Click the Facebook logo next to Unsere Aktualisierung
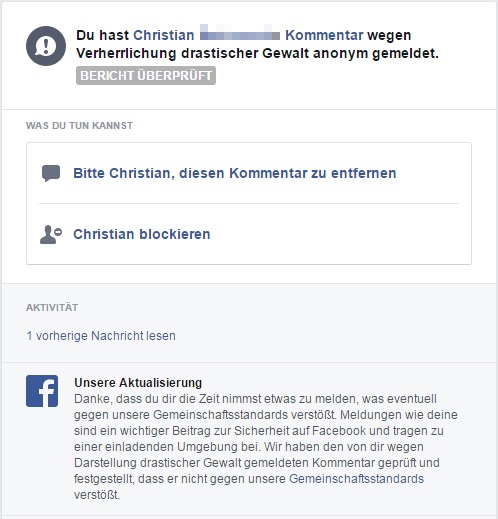 coord(42,391)
